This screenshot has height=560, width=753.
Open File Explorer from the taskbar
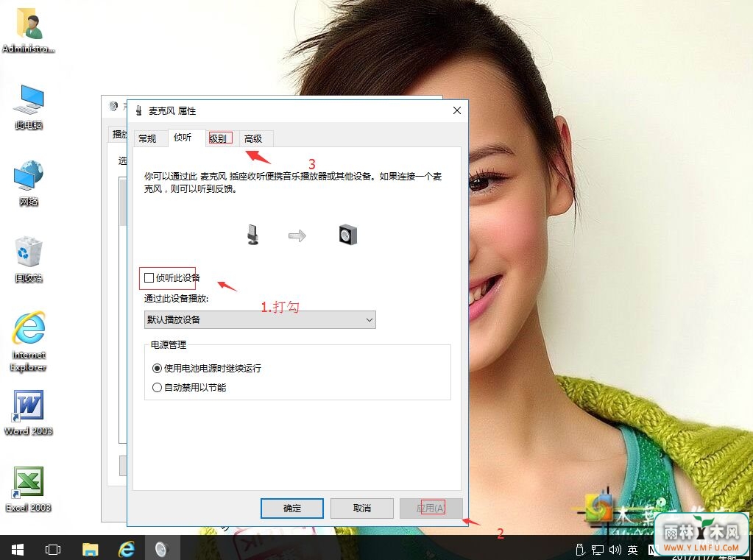pyautogui.click(x=90, y=548)
